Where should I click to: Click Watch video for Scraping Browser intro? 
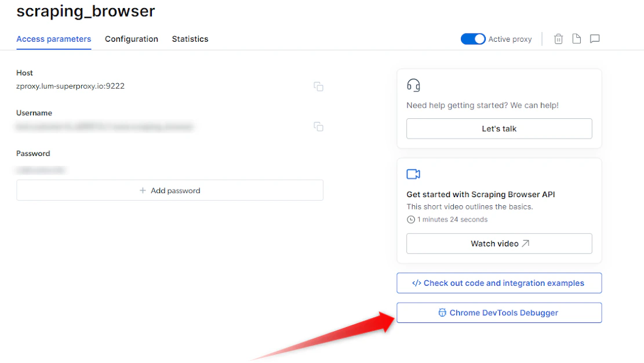point(499,244)
